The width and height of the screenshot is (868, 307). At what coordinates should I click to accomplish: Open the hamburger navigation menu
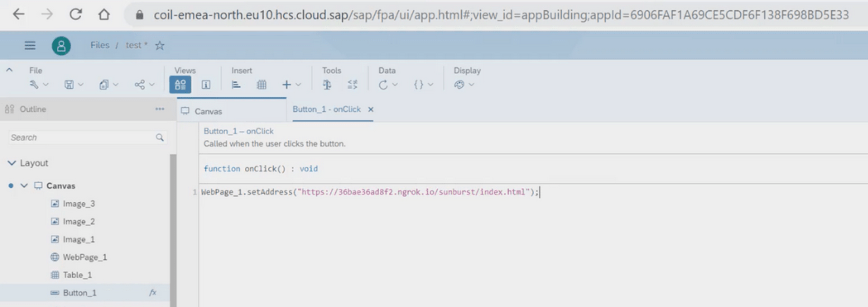pyautogui.click(x=30, y=45)
